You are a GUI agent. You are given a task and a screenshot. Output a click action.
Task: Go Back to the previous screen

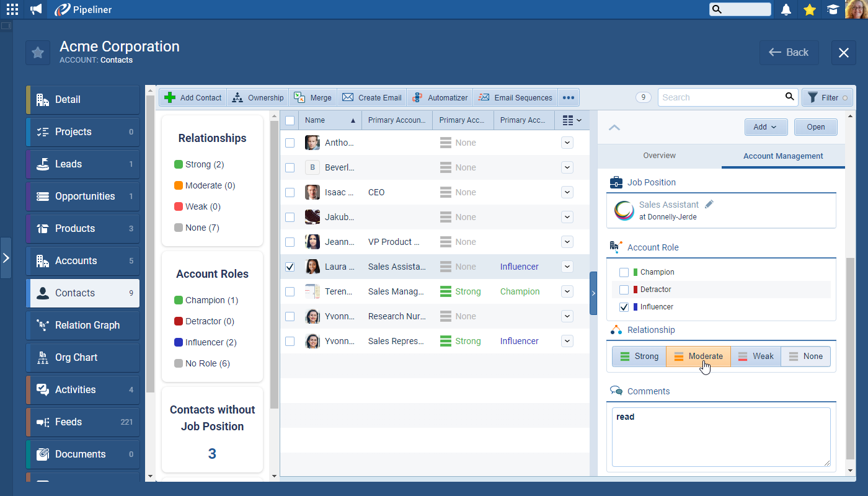789,53
